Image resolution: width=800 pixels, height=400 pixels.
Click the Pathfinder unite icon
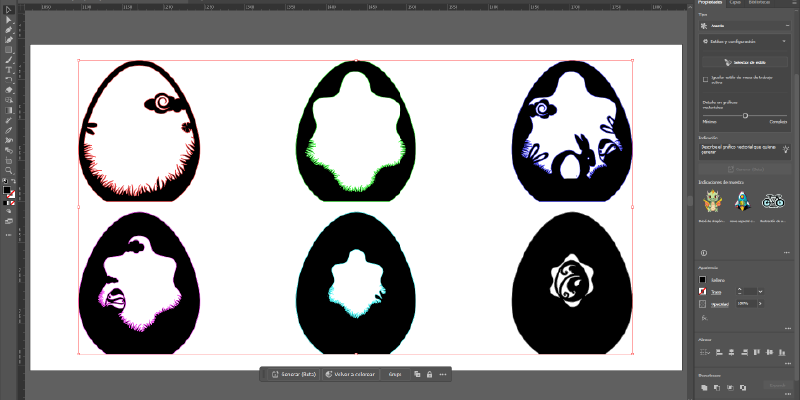pos(704,385)
